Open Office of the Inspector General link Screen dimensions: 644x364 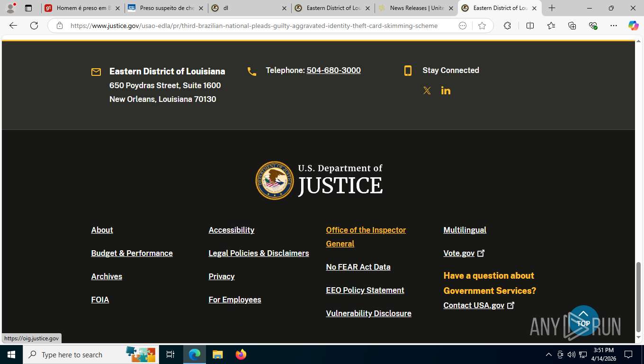point(366,237)
